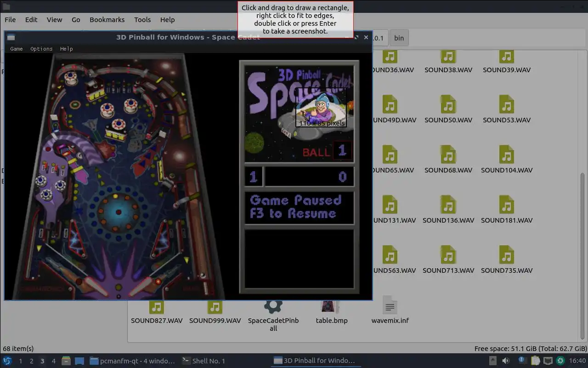Open the application launcher menu in taskbar
588x368 pixels.
pos(7,361)
